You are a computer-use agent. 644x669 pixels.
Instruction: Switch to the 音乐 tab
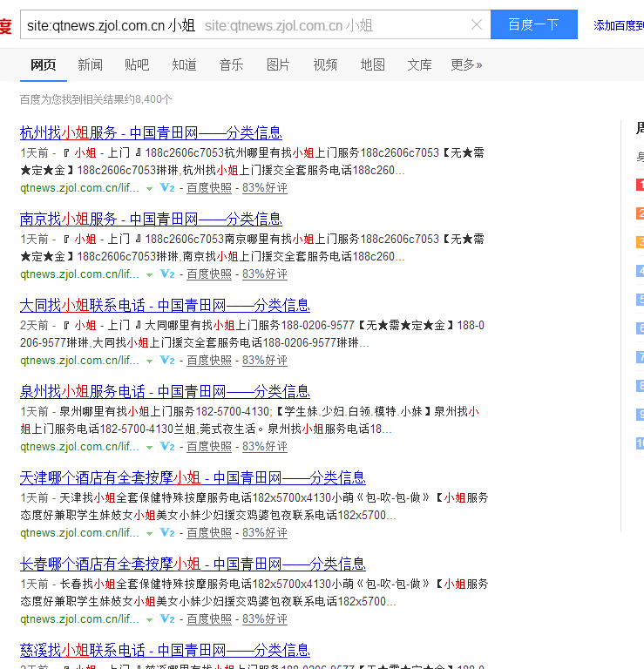[x=231, y=64]
